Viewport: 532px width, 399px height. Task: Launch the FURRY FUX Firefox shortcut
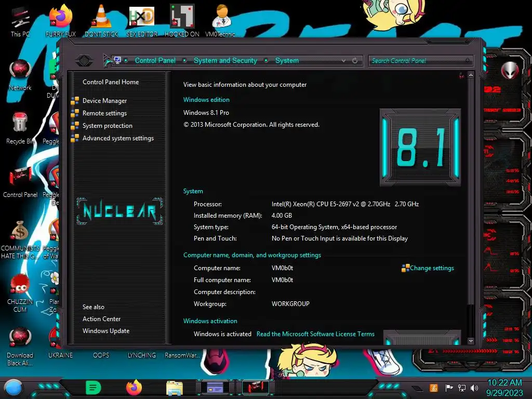[60, 21]
